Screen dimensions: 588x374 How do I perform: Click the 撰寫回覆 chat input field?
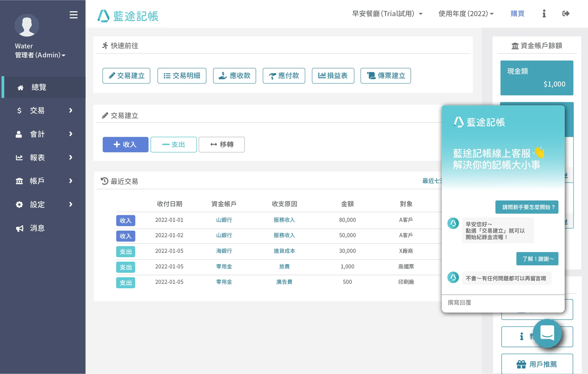[503, 303]
